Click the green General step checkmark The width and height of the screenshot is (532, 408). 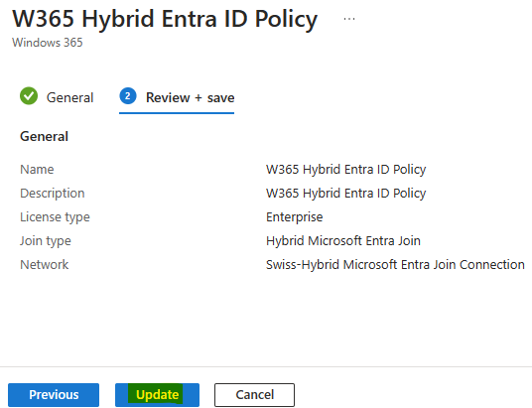click(x=29, y=96)
